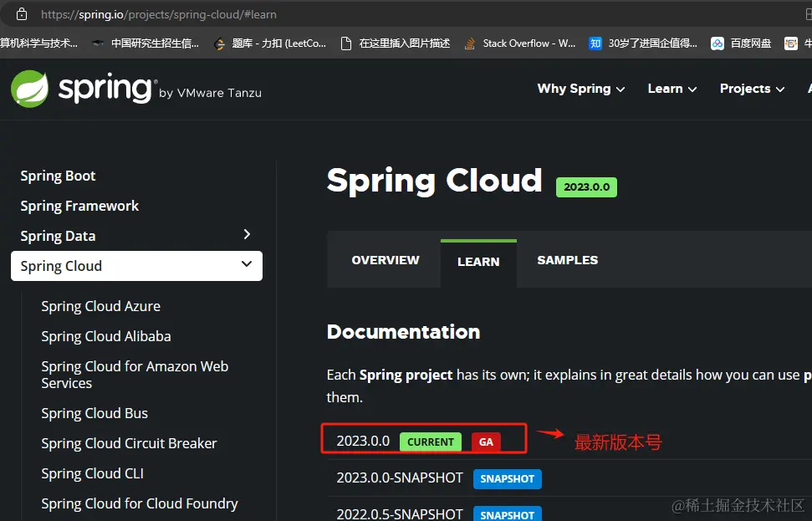
Task: Collapse the Spring Cloud sidebar chevron
Action: (x=247, y=264)
